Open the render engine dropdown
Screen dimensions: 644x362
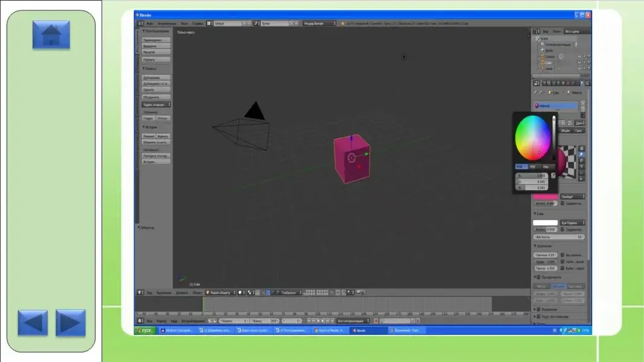click(319, 23)
